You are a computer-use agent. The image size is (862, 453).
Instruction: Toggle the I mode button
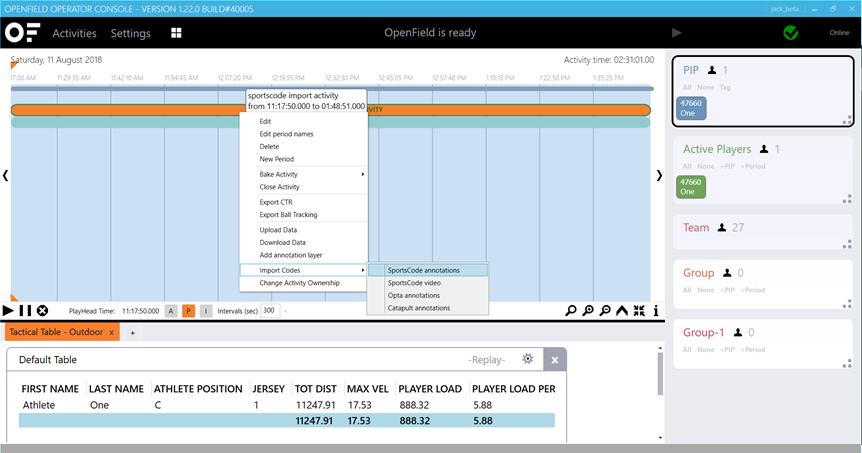pos(206,311)
